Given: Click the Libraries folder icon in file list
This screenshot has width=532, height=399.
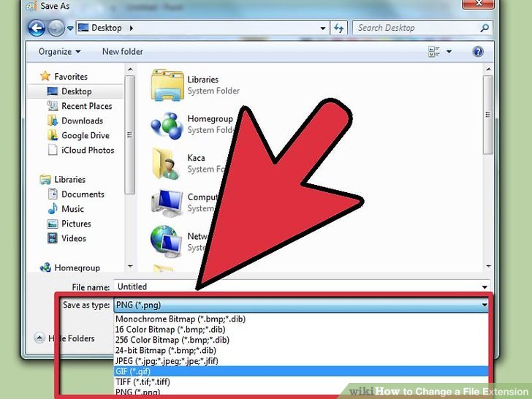Looking at the screenshot, I should pyautogui.click(x=167, y=85).
